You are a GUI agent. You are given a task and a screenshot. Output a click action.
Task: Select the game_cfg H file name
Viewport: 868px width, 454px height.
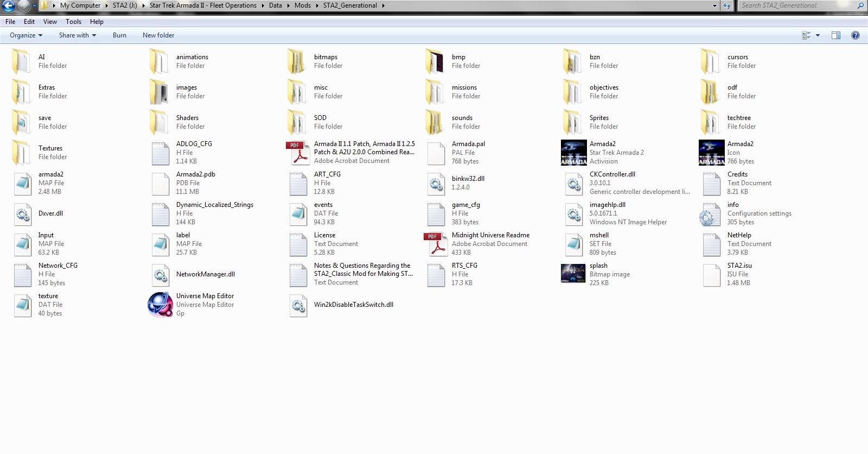coord(466,205)
